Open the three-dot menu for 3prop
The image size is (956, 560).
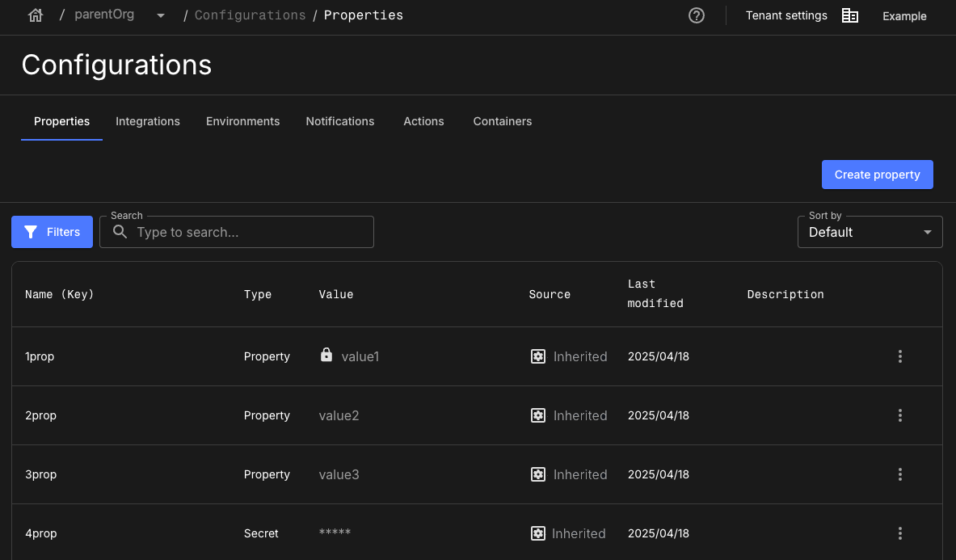[899, 474]
